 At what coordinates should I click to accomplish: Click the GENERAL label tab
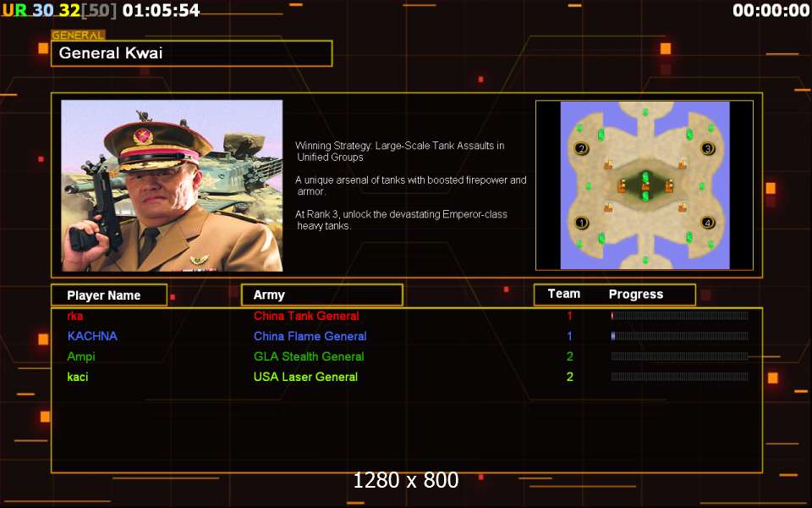coord(78,36)
